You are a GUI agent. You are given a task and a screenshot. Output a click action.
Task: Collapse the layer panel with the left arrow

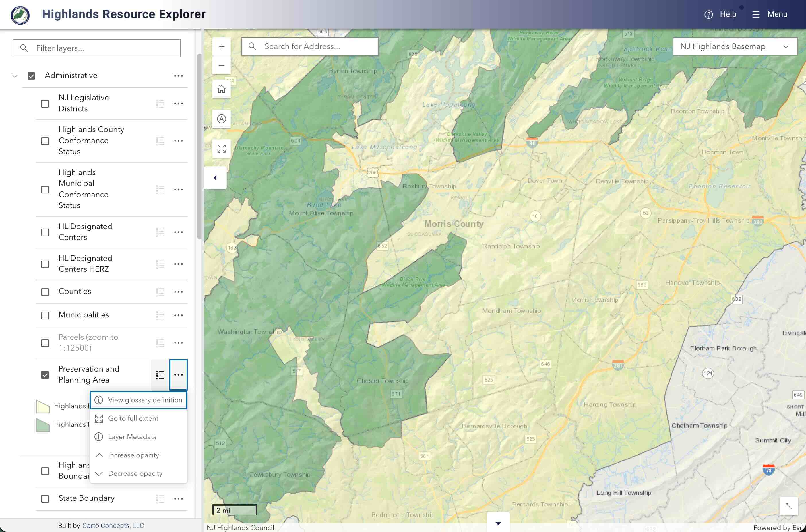pyautogui.click(x=215, y=178)
